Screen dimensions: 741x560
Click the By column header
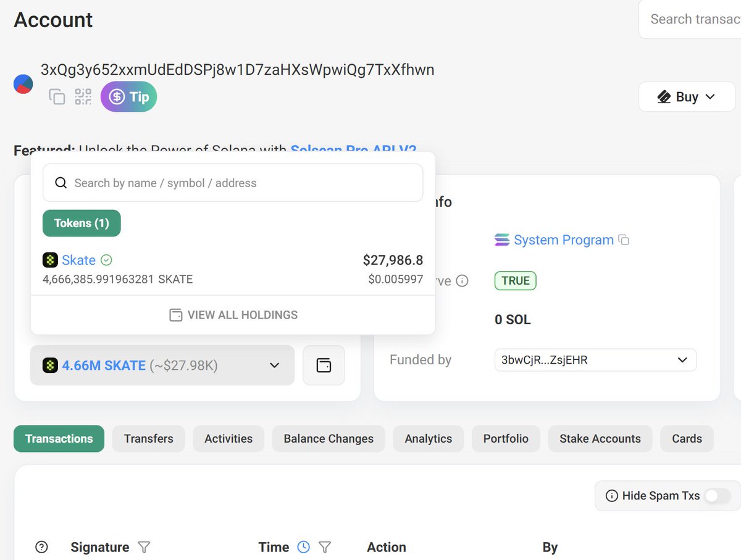(x=550, y=547)
